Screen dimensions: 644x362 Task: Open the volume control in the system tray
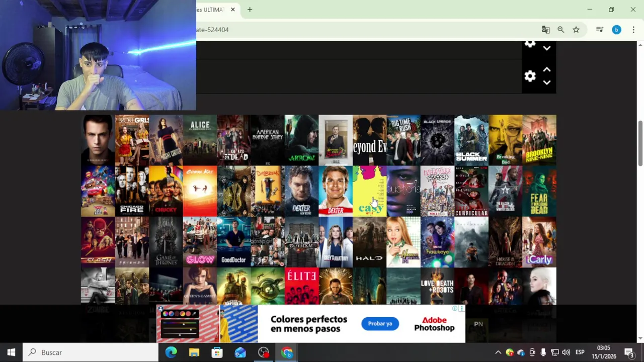(x=566, y=352)
